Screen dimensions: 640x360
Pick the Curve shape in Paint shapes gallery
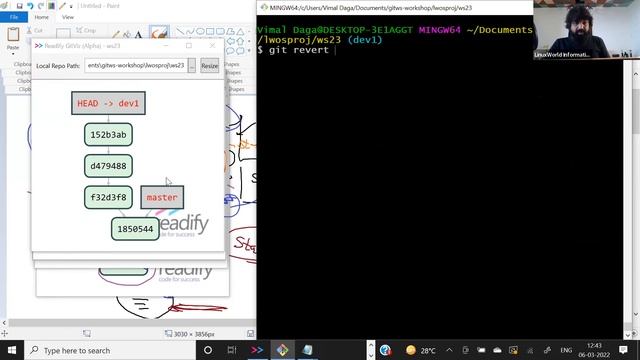(190, 31)
